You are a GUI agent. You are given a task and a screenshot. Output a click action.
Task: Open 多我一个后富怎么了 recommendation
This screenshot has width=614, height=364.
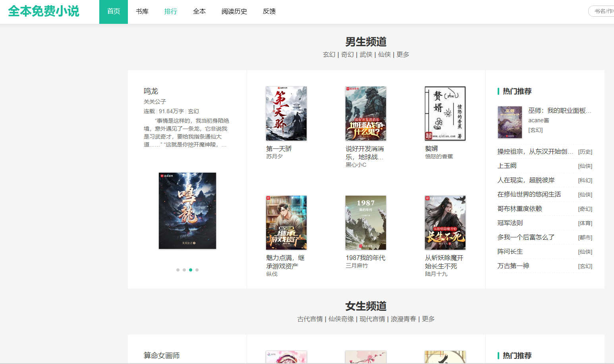[526, 237]
